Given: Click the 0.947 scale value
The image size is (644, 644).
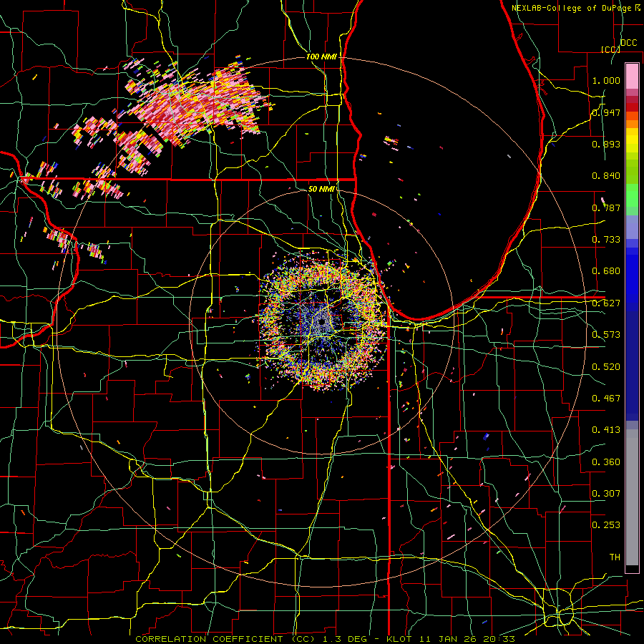Looking at the screenshot, I should point(606,112).
